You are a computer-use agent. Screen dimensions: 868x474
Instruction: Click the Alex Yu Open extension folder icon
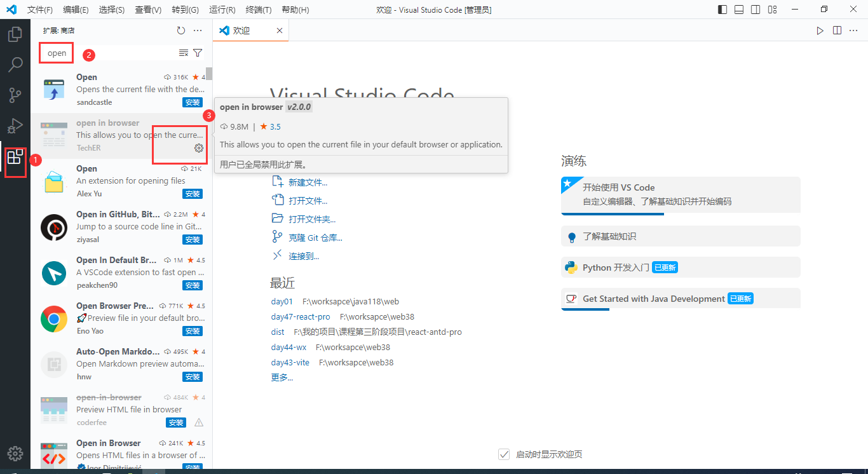click(x=54, y=181)
